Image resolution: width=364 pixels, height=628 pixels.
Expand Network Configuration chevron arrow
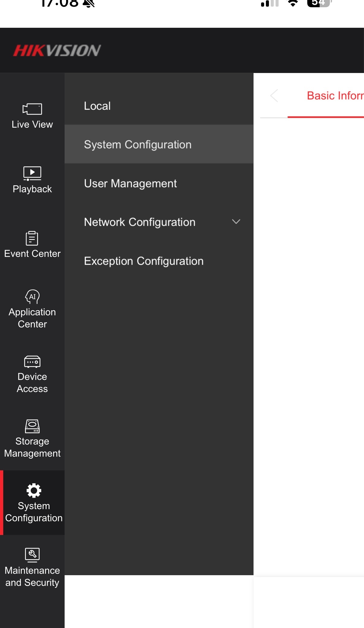tap(236, 222)
